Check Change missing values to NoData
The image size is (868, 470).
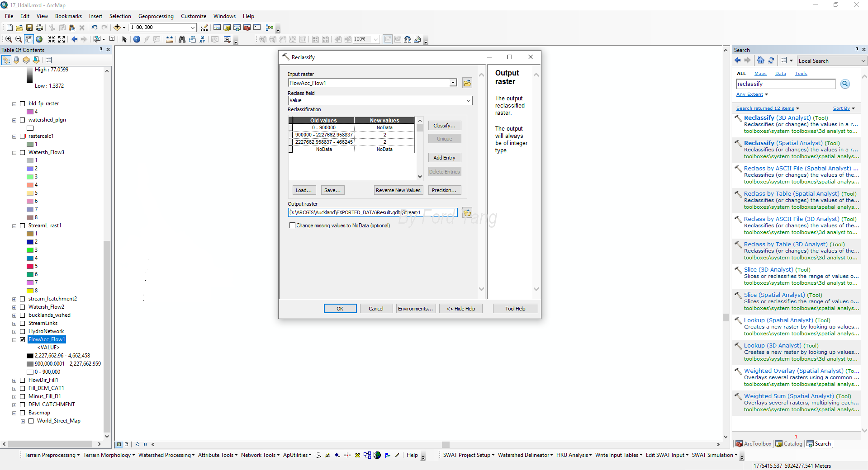pos(292,226)
